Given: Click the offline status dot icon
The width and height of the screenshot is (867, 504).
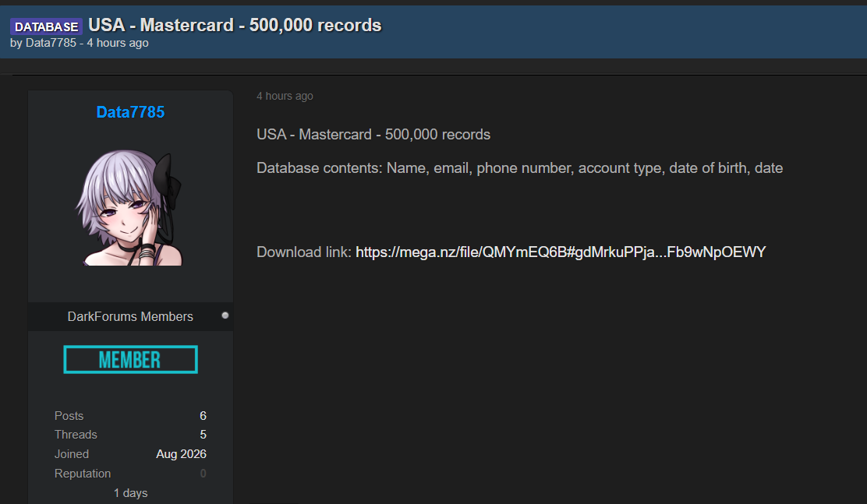Looking at the screenshot, I should click(225, 315).
